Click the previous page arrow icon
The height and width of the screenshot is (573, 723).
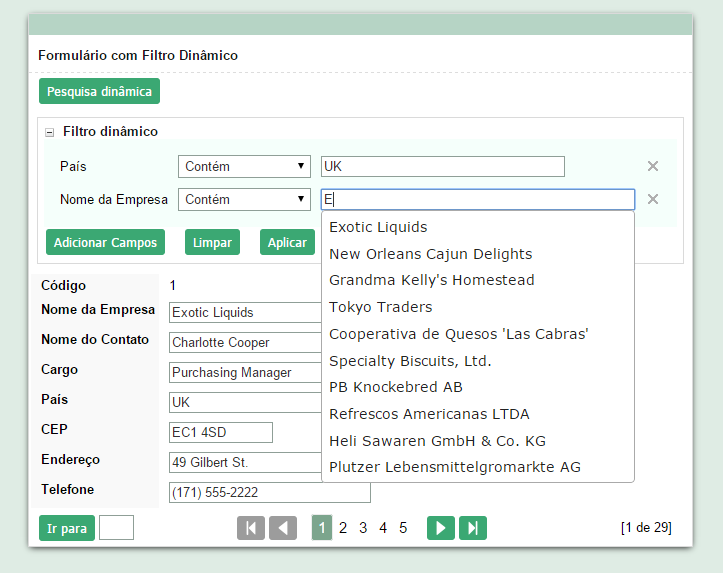click(x=283, y=528)
